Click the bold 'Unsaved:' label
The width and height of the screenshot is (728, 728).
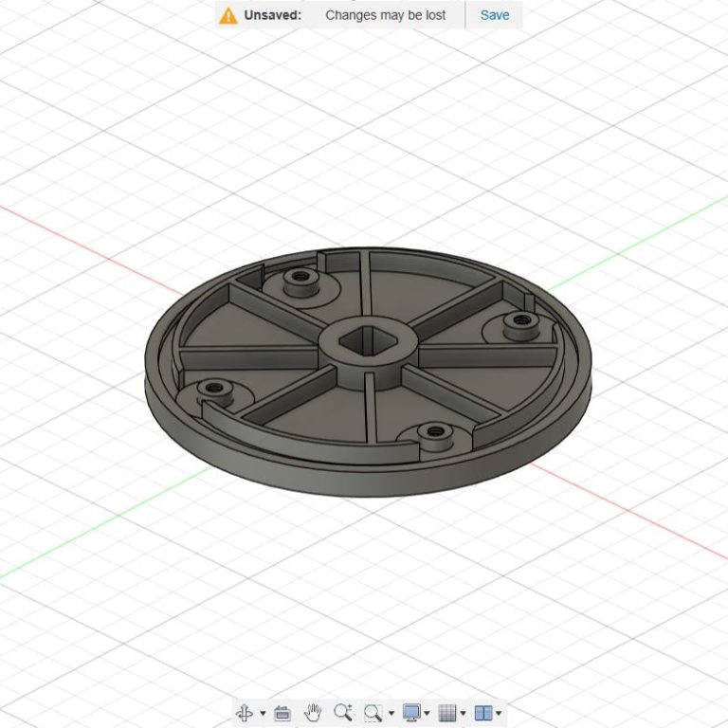tap(273, 15)
